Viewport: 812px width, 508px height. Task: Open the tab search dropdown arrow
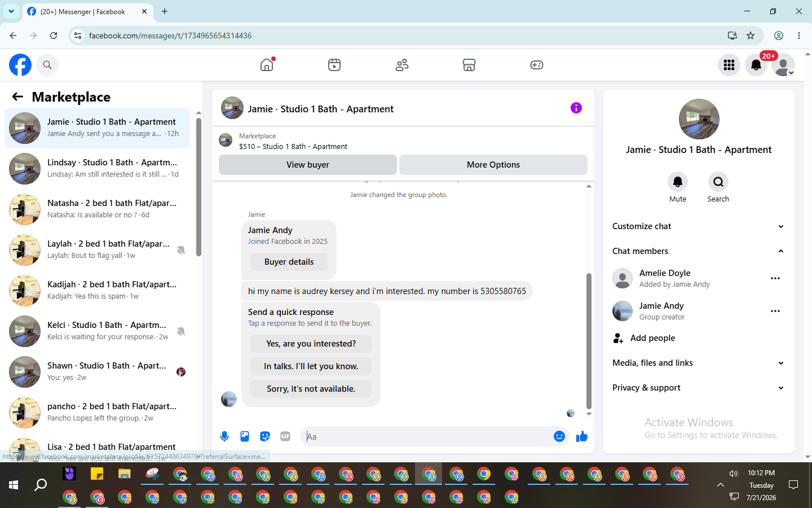11,11
